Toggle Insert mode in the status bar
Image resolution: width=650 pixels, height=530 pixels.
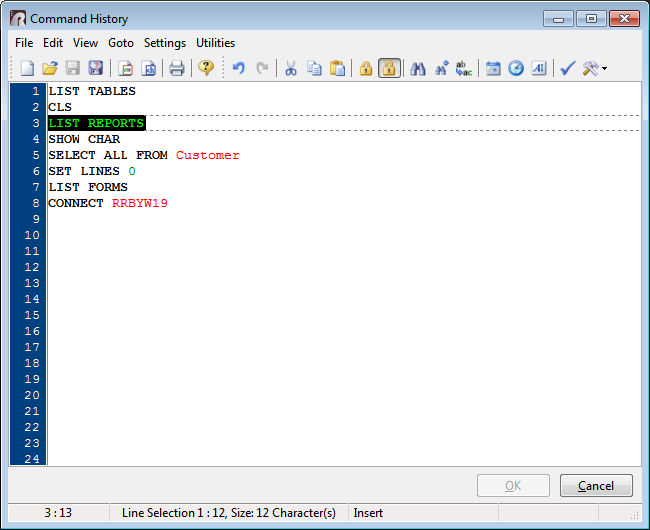click(x=368, y=513)
